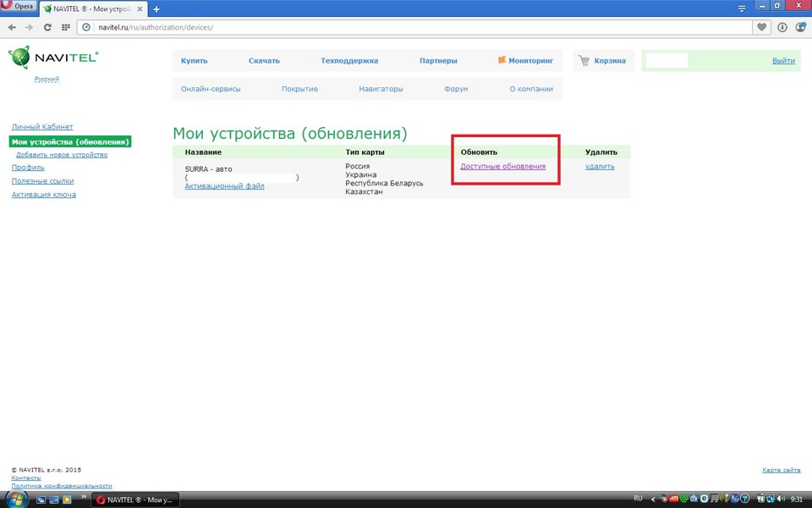Open Полезные ссылки in sidebar
812x508 pixels.
(42, 181)
